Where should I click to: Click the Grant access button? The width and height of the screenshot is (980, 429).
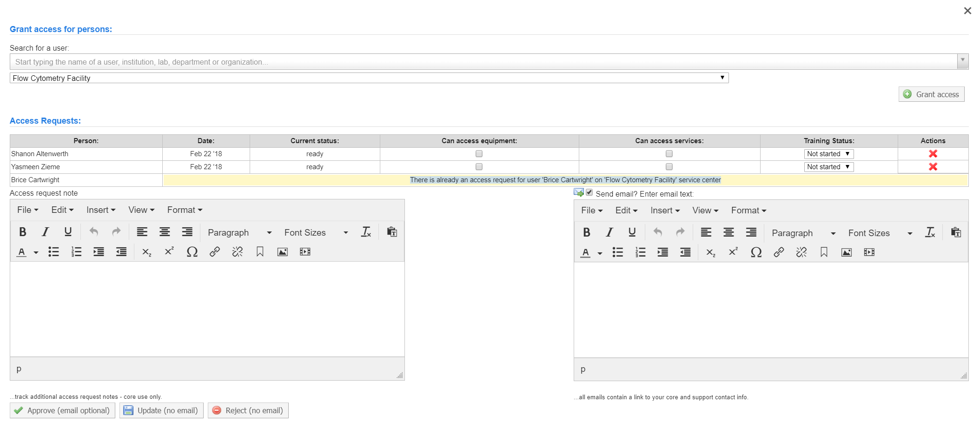[x=931, y=94]
